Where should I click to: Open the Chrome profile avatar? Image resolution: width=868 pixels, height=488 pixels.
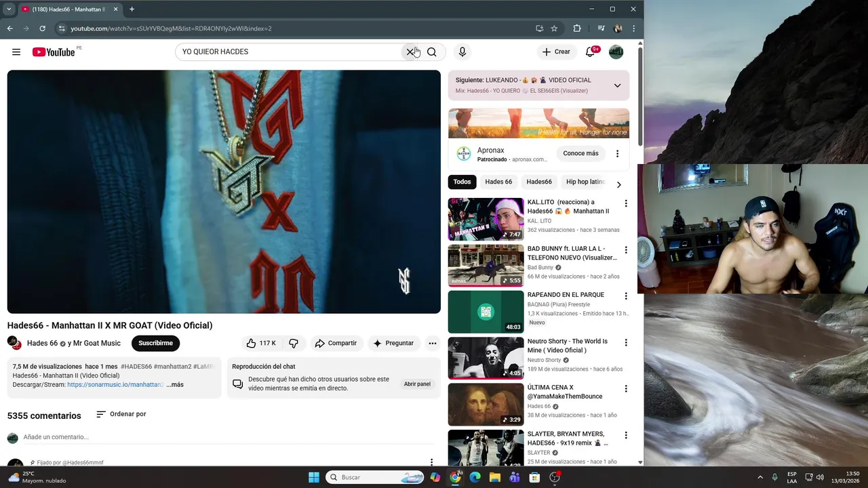[618, 28]
